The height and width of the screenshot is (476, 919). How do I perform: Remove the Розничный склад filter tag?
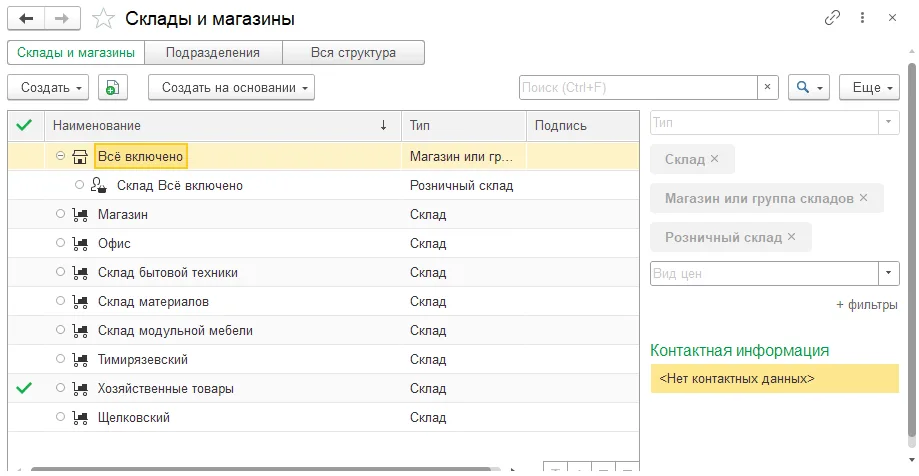[x=791, y=237]
